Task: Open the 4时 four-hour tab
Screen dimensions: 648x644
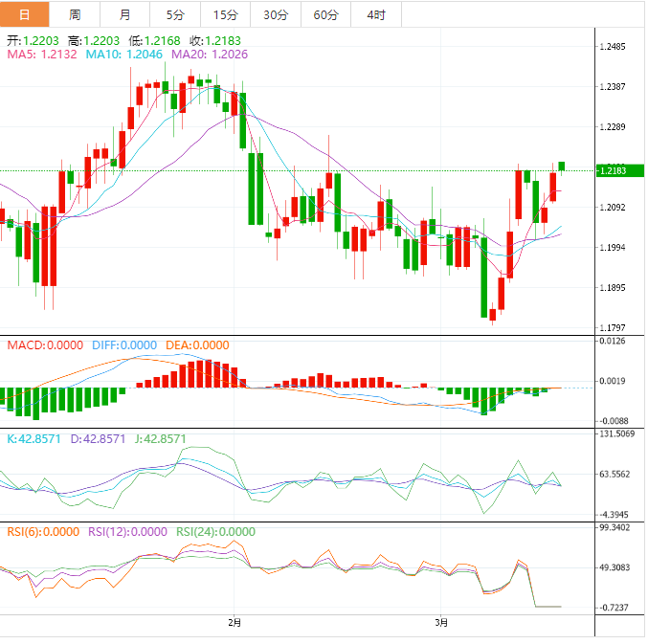Action: click(376, 14)
